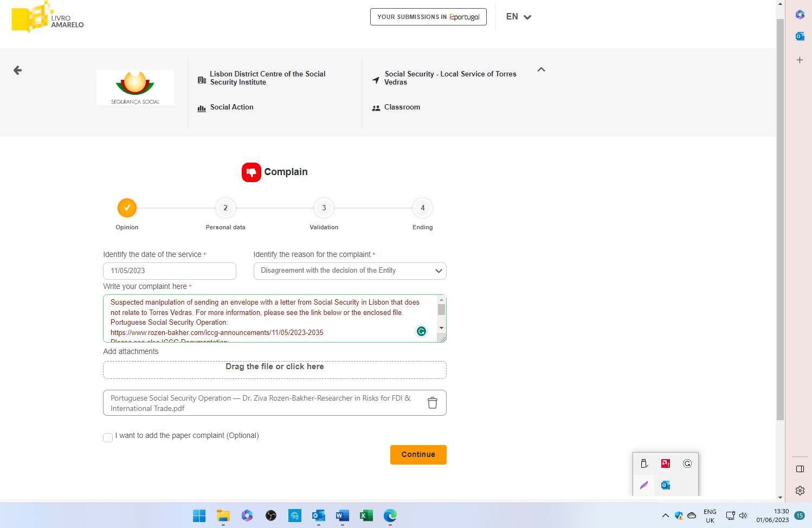The image size is (812, 528).
Task: Click the plus icon in the Edge sidebar
Action: click(800, 60)
